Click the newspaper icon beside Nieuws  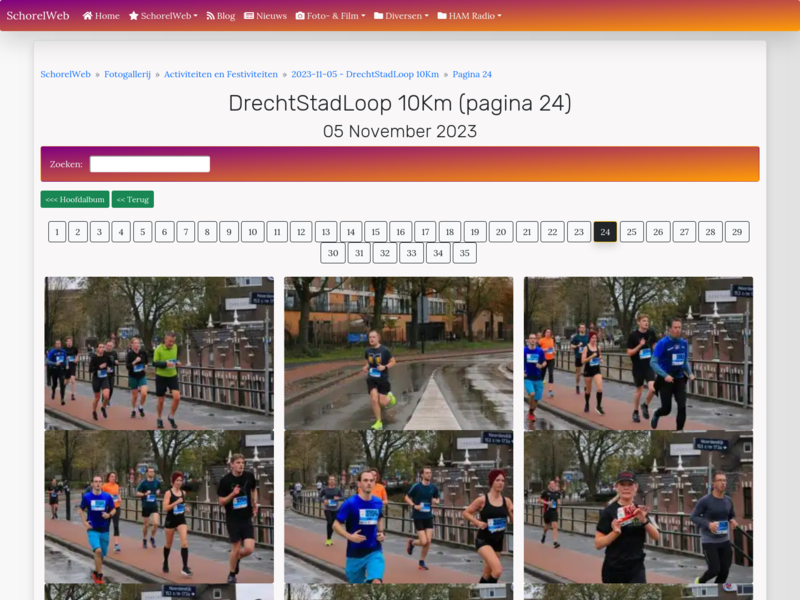click(x=249, y=16)
